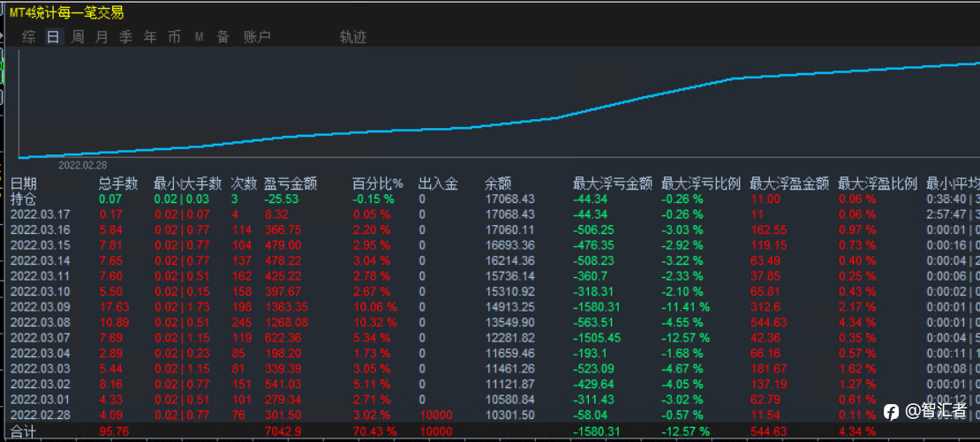Click the profit value 1268.08
This screenshot has width=980, height=442.
286,322
